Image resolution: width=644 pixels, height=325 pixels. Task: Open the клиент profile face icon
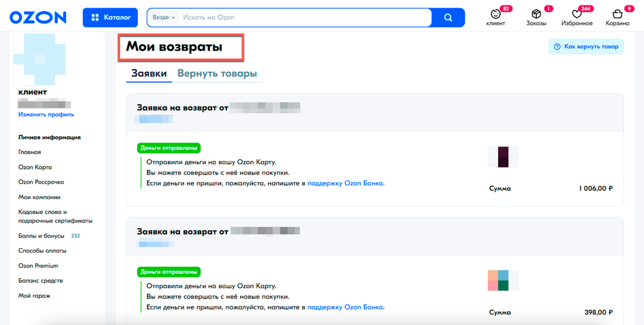pyautogui.click(x=496, y=14)
